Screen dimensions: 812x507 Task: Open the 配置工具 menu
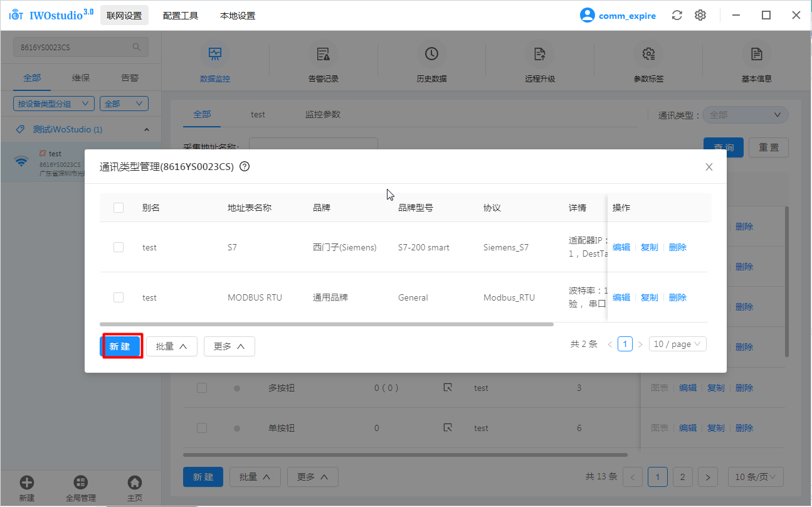click(x=181, y=16)
